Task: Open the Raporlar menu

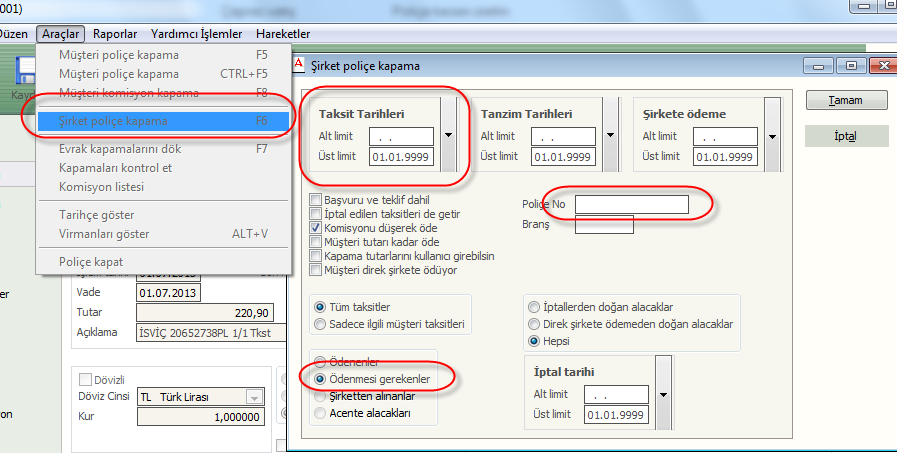Action: (116, 34)
